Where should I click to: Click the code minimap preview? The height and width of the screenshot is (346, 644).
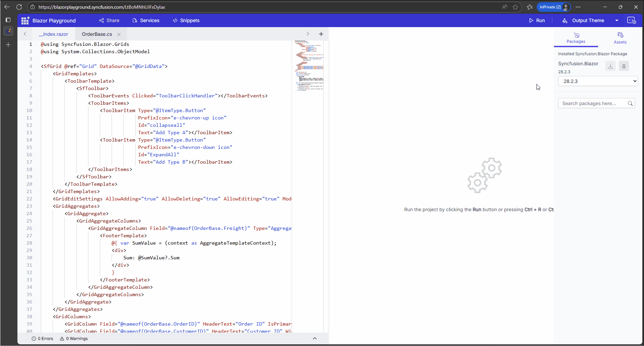tap(309, 66)
